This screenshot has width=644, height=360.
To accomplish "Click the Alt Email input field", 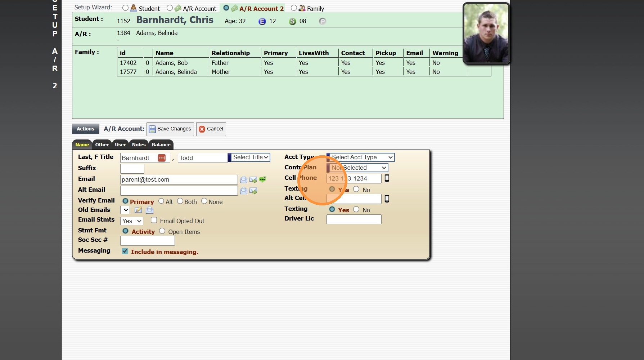I will (x=179, y=191).
